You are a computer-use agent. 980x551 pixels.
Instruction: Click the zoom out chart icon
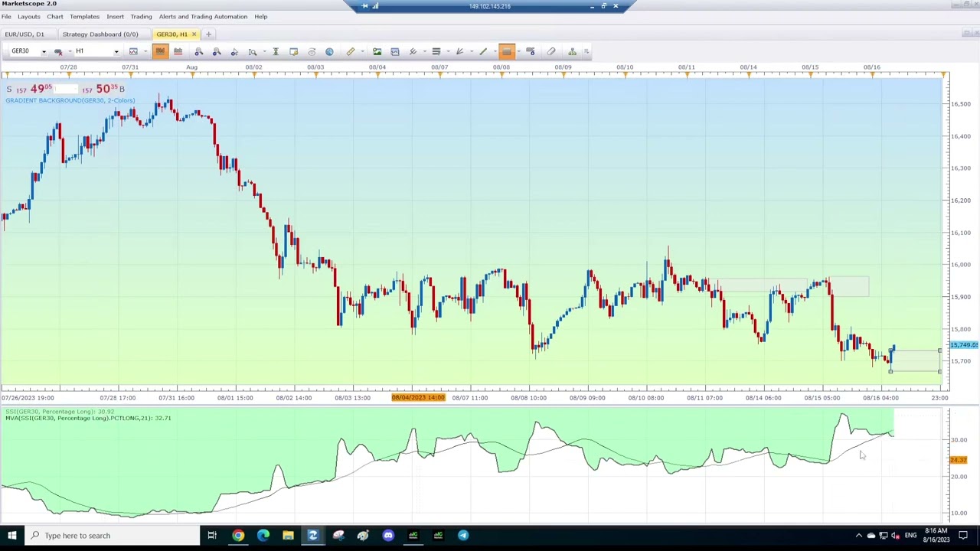(x=217, y=52)
